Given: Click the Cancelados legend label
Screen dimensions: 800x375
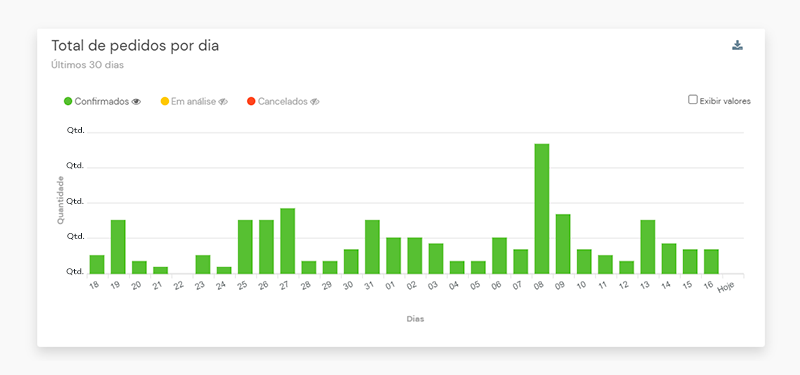Looking at the screenshot, I should click(283, 102).
